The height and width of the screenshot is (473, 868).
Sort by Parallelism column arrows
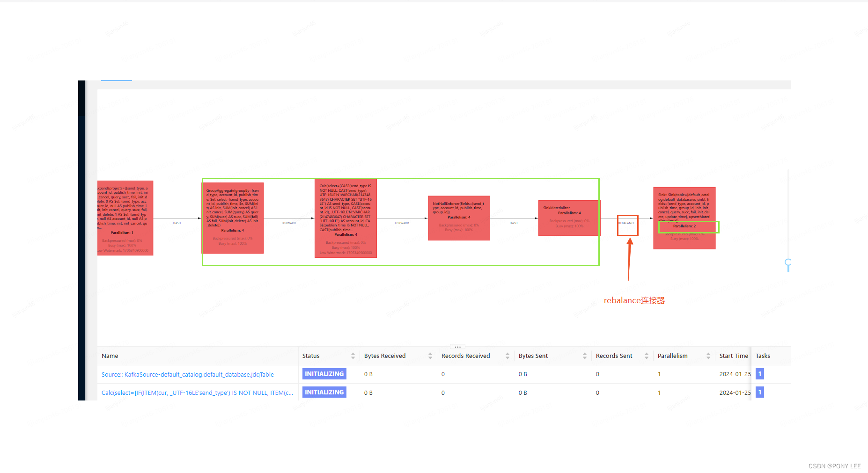[708, 356]
